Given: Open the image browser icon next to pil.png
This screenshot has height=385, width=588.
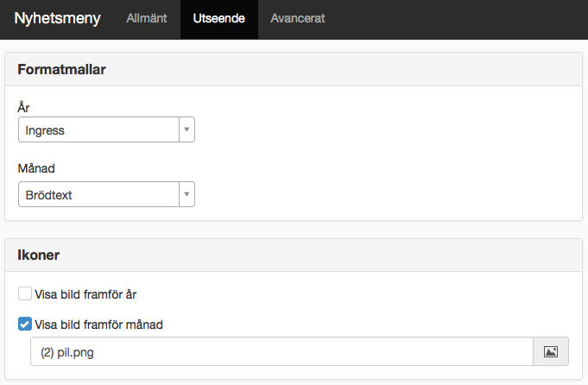Looking at the screenshot, I should click(551, 351).
